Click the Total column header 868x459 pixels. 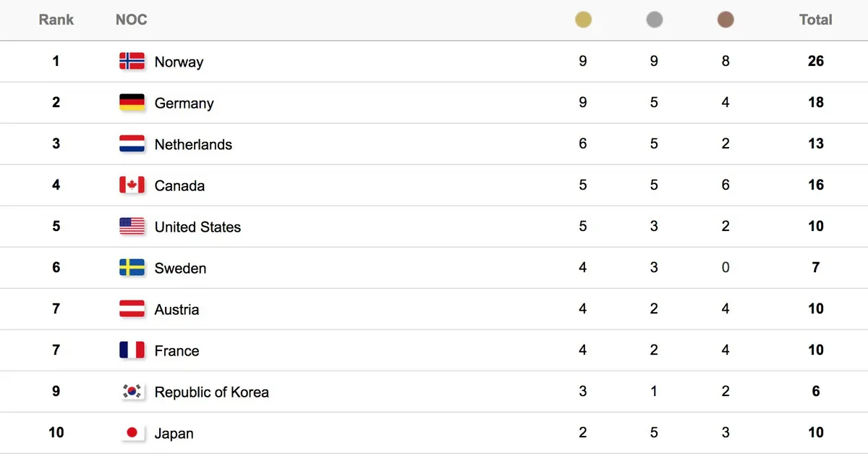(816, 20)
